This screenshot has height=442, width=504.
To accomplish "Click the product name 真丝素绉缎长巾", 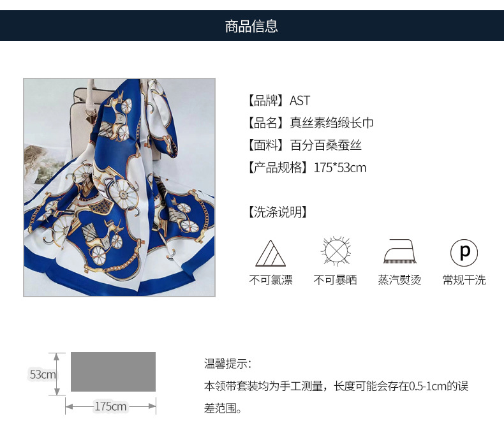I will pos(331,123).
